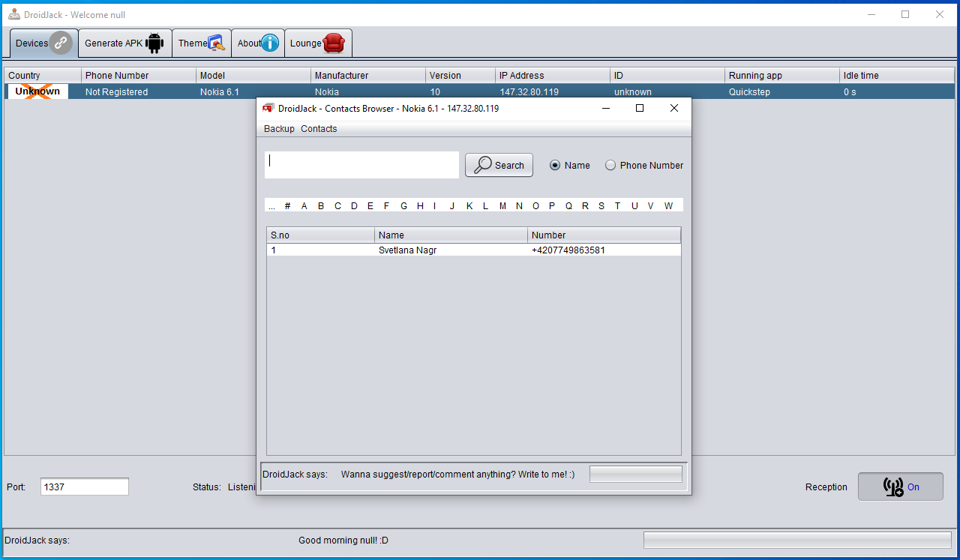Select the Unknown country flag cell
This screenshot has width=960, height=560.
(37, 91)
